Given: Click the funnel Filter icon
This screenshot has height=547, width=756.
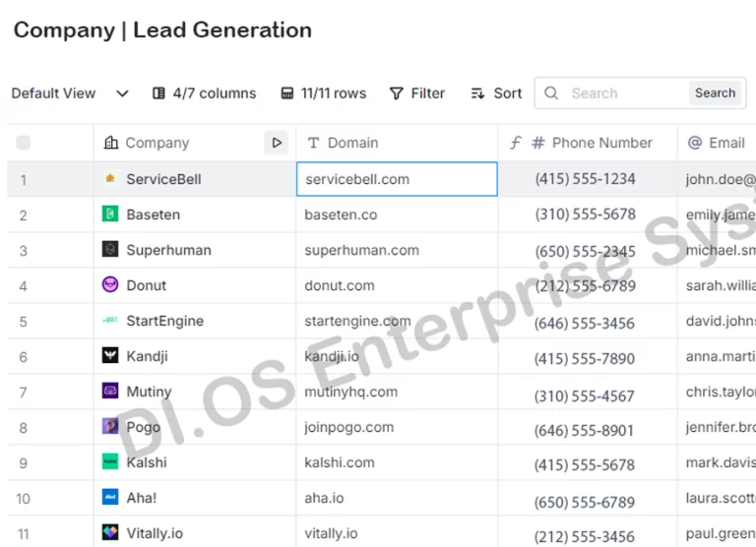Looking at the screenshot, I should pos(396,93).
